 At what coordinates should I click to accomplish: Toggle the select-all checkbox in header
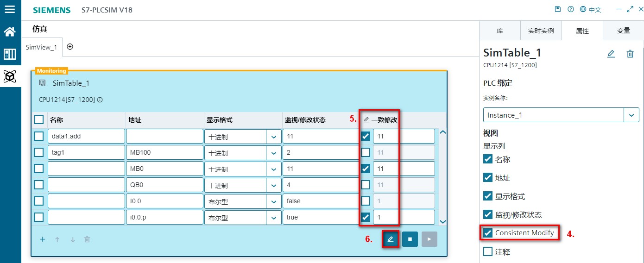pyautogui.click(x=39, y=120)
